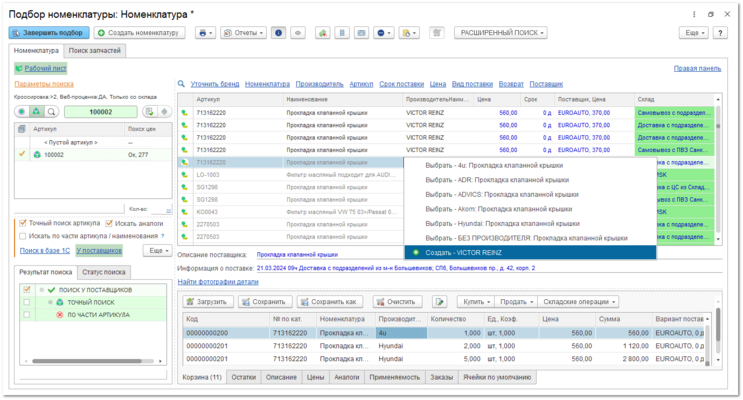Expand the ТОЧНЫЙ ПОИСК tree node
The image size is (743, 400).
coord(50,302)
